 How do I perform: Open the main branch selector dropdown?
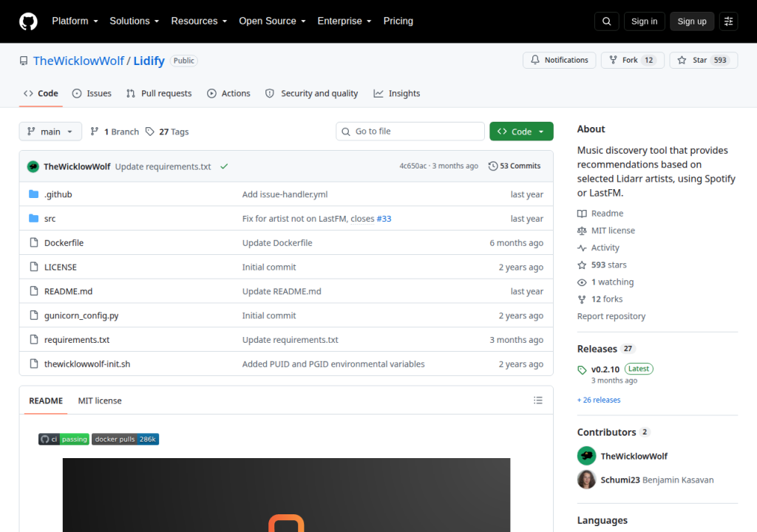50,132
